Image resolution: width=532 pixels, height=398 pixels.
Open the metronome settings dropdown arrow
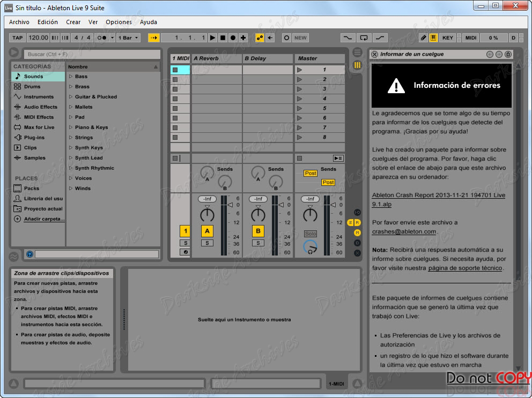tap(112, 37)
